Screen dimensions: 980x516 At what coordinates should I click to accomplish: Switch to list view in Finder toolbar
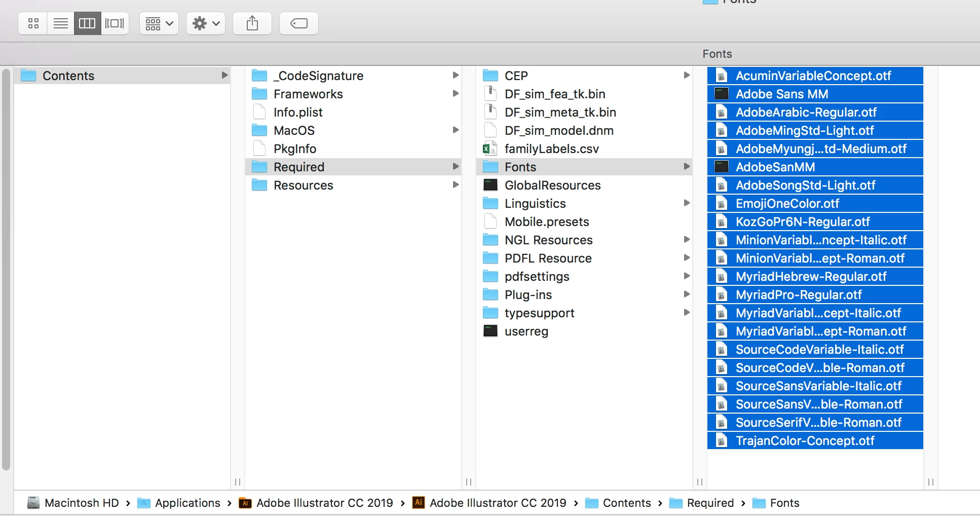61,23
